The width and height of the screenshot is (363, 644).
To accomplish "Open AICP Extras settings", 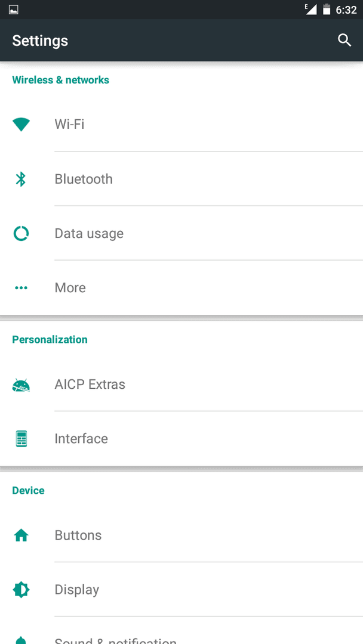I will (x=181, y=385).
